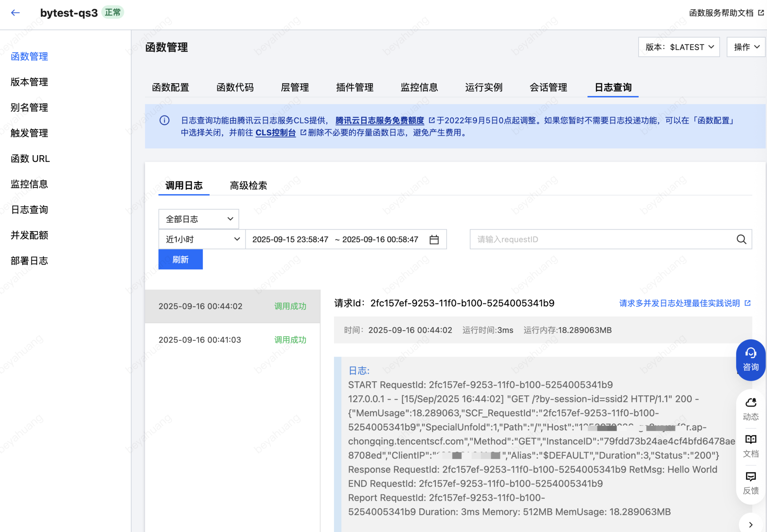Click the requestID search magnifier icon
This screenshot has width=767, height=532.
741,239
